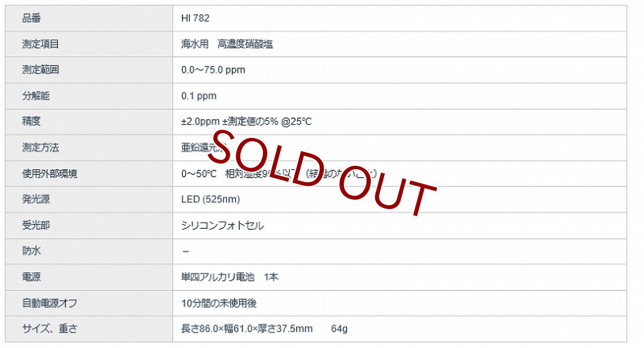
Task: Select the サイズ、重さ label cell
Action: (49, 329)
